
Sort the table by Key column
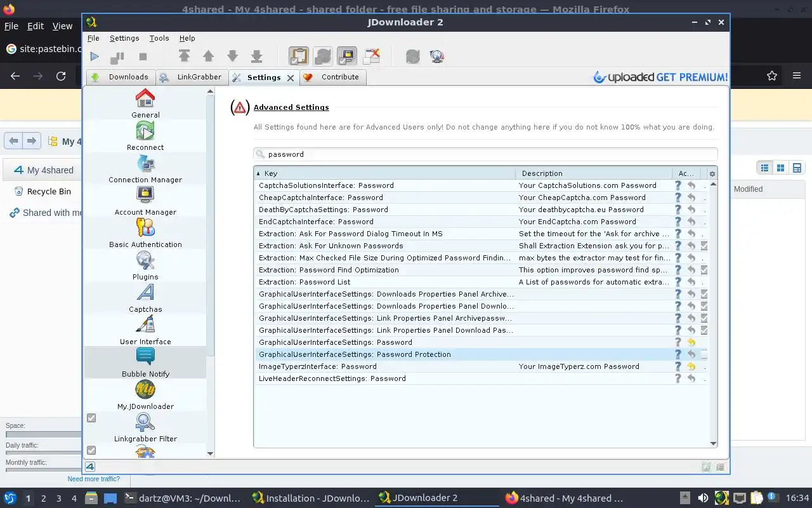385,173
